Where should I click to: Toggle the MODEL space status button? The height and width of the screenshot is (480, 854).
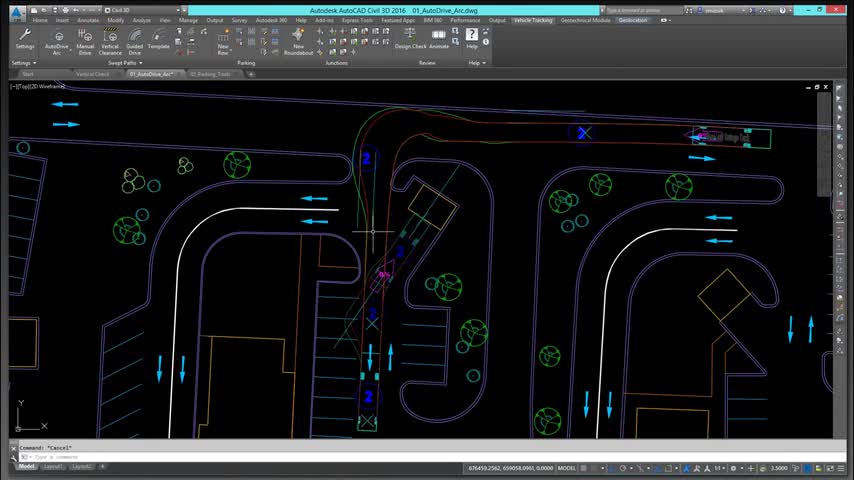click(x=566, y=467)
